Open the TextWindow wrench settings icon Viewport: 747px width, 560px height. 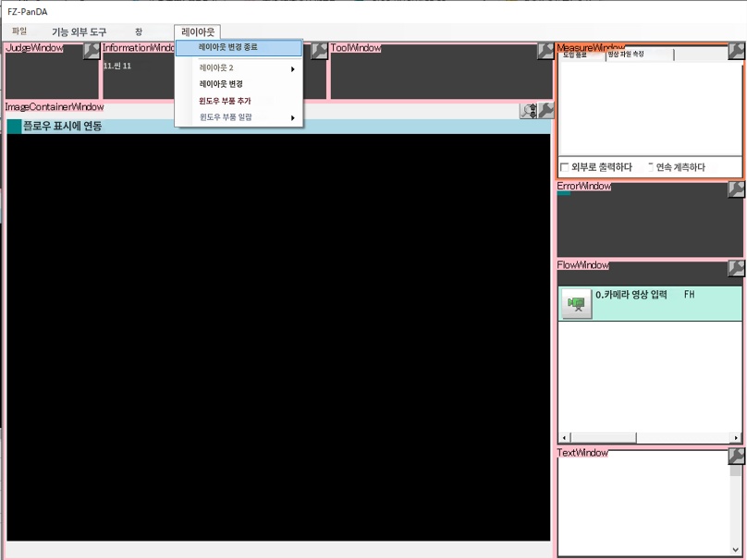(736, 456)
